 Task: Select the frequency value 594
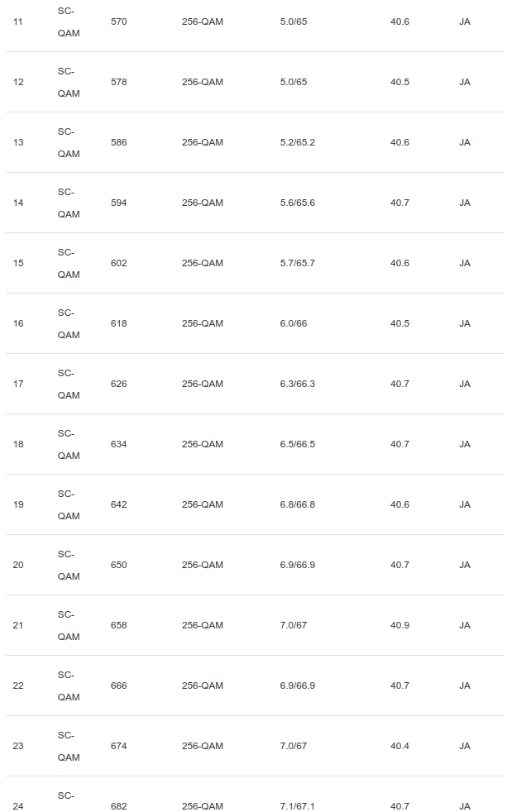(119, 203)
